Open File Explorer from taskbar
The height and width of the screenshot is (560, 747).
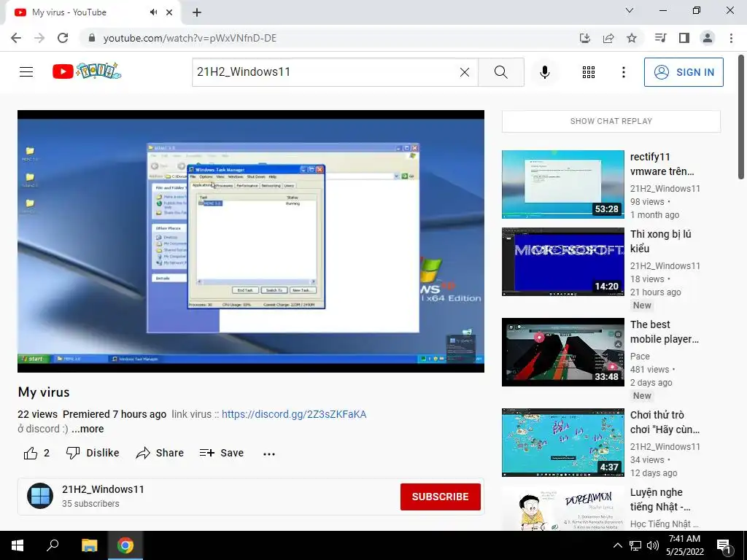click(89, 545)
